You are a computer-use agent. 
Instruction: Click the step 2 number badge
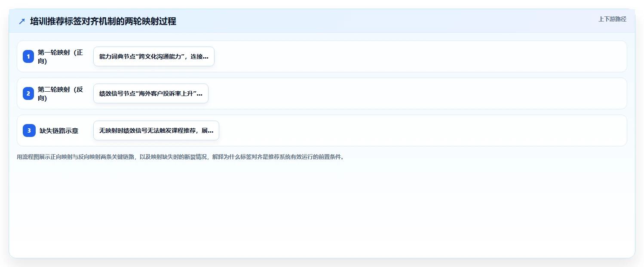pyautogui.click(x=28, y=93)
